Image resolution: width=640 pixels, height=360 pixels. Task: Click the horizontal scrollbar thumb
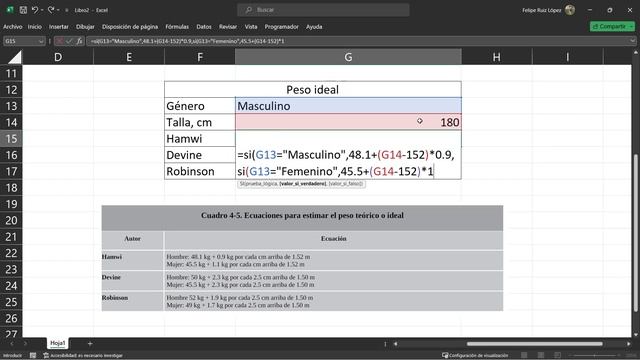535,344
